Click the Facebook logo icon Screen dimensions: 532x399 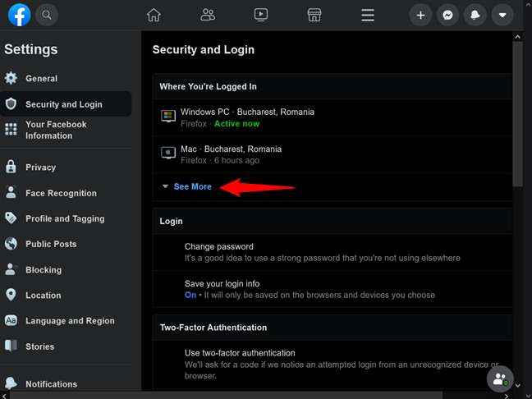(x=20, y=15)
